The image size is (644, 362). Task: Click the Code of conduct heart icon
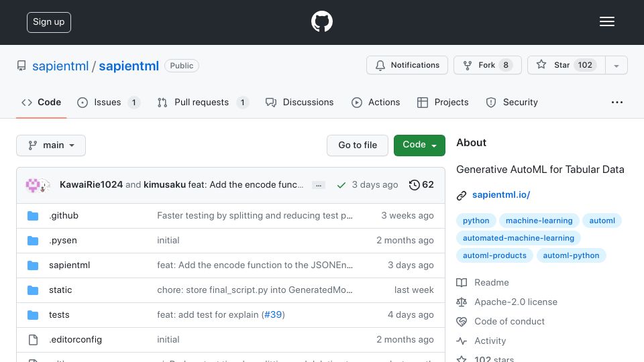pyautogui.click(x=462, y=321)
